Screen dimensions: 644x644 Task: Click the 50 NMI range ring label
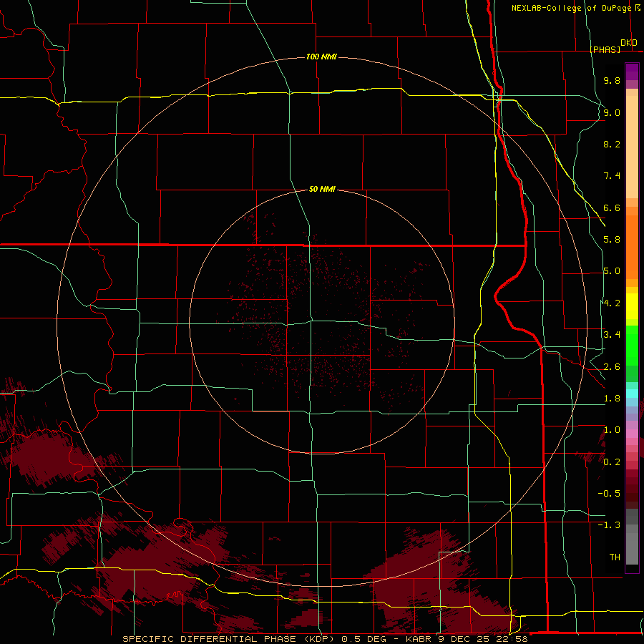click(322, 189)
